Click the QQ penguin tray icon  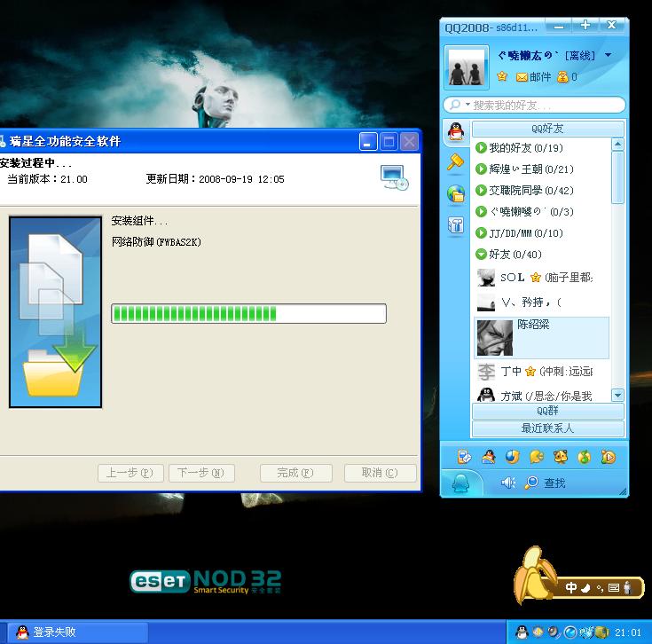point(522,632)
